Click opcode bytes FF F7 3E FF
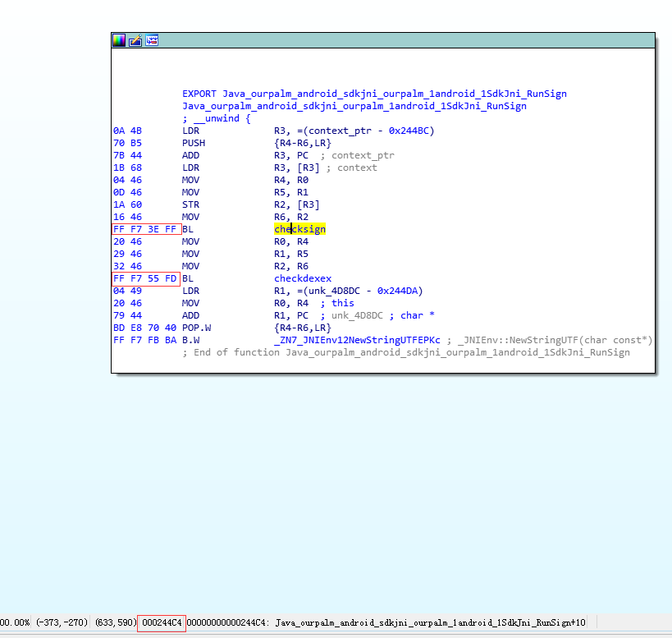 tap(145, 229)
